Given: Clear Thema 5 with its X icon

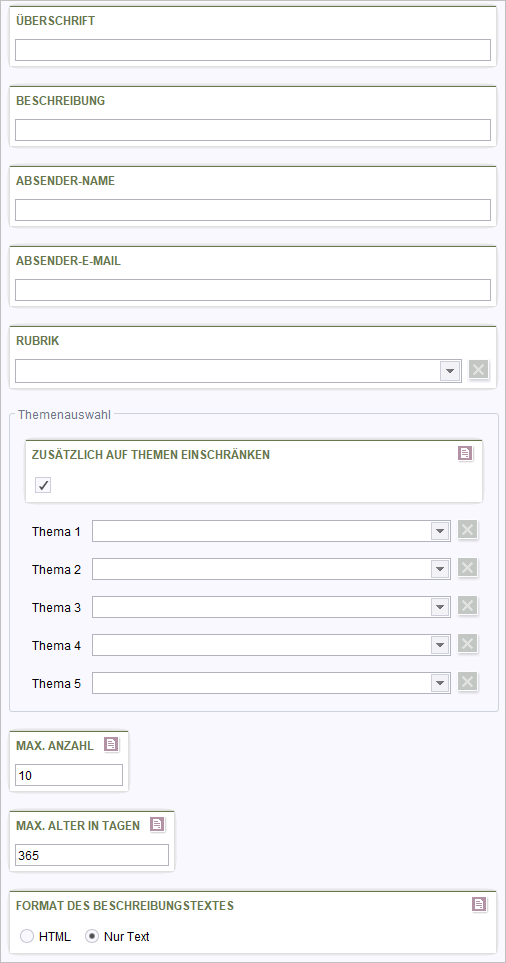Looking at the screenshot, I should click(467, 682).
